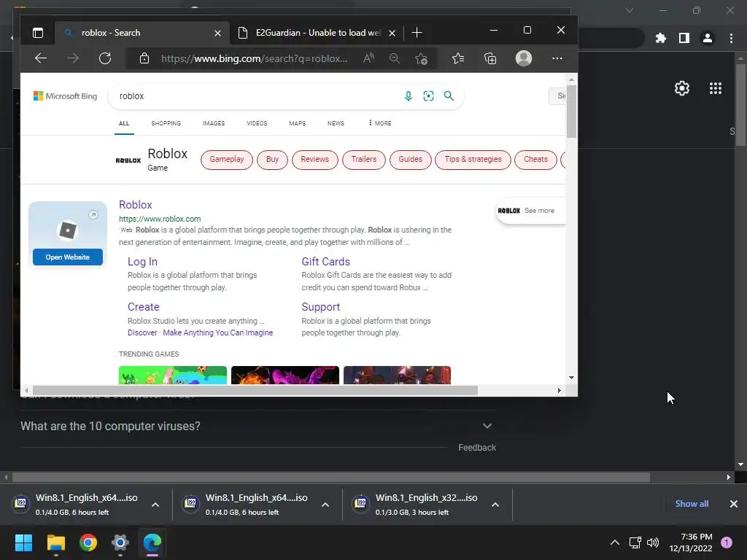747x560 pixels.
Task: Open the MORE dropdown in Bing tabs
Action: point(379,123)
